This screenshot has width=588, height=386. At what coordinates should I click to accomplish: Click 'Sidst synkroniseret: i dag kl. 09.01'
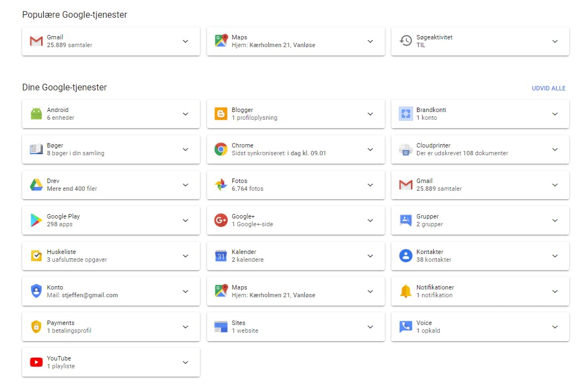tap(279, 153)
